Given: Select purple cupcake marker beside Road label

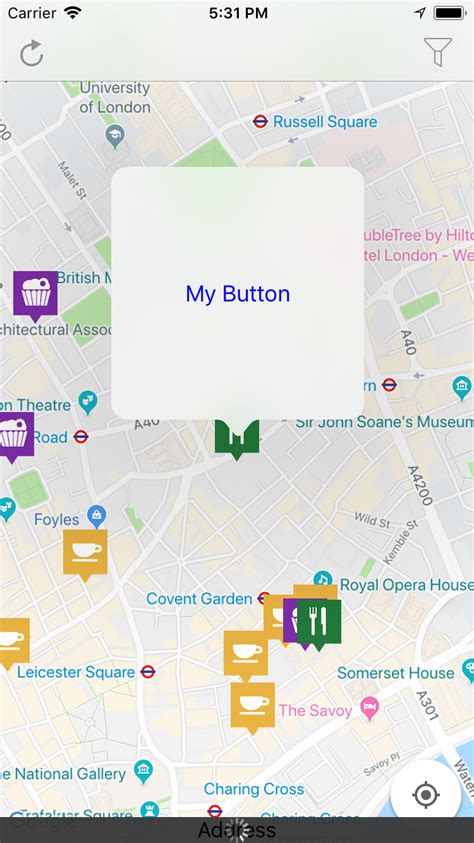Looking at the screenshot, I should pyautogui.click(x=15, y=437).
